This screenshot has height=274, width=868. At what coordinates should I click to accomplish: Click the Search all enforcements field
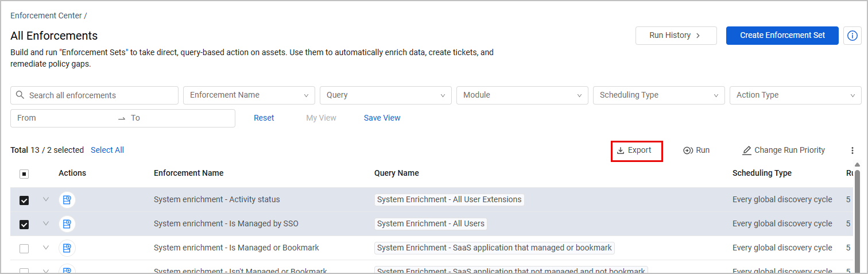[x=95, y=95]
